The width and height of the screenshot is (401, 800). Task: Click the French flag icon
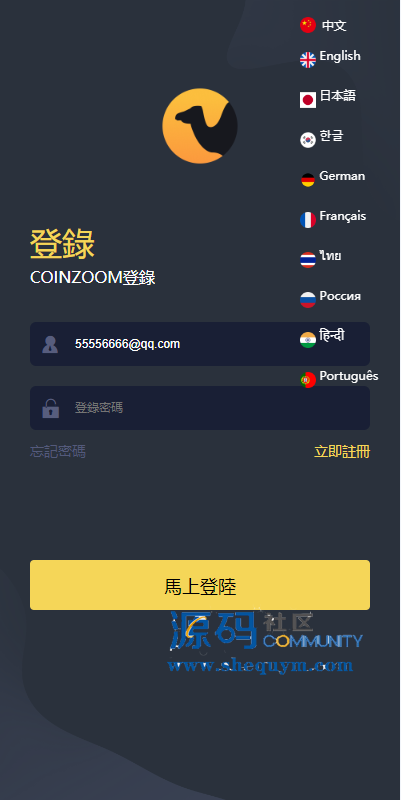coord(308,220)
